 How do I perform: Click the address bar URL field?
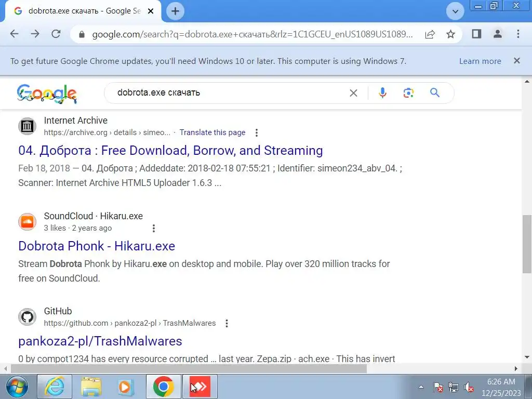[x=252, y=34]
